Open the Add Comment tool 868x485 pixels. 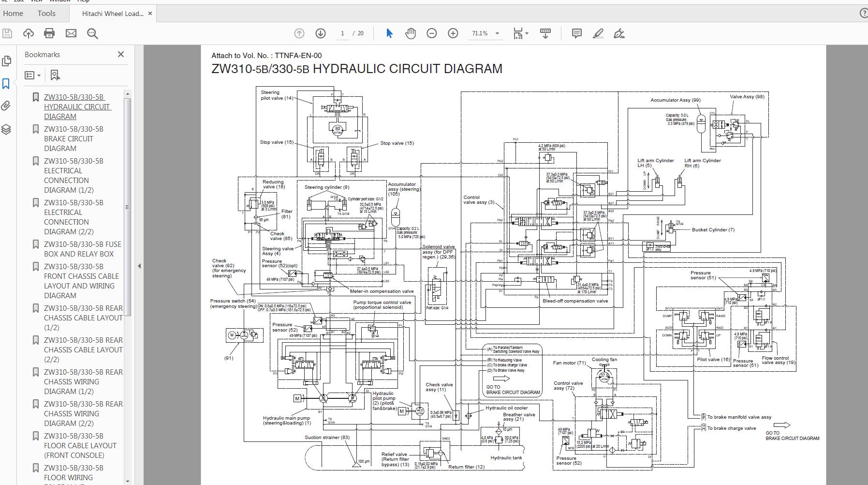point(576,33)
